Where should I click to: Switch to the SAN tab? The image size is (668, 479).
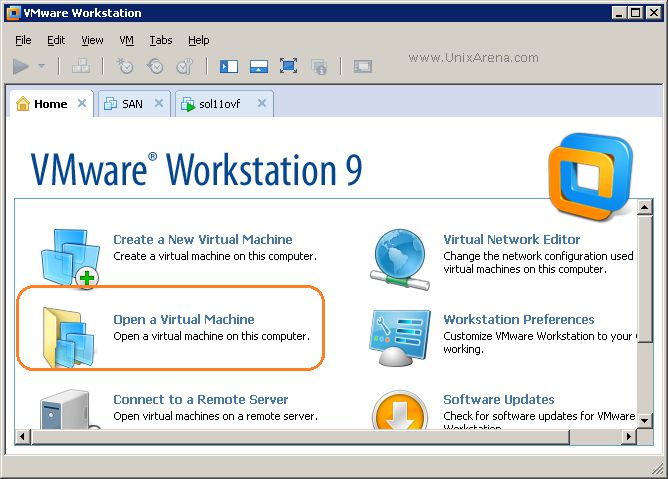click(x=132, y=104)
